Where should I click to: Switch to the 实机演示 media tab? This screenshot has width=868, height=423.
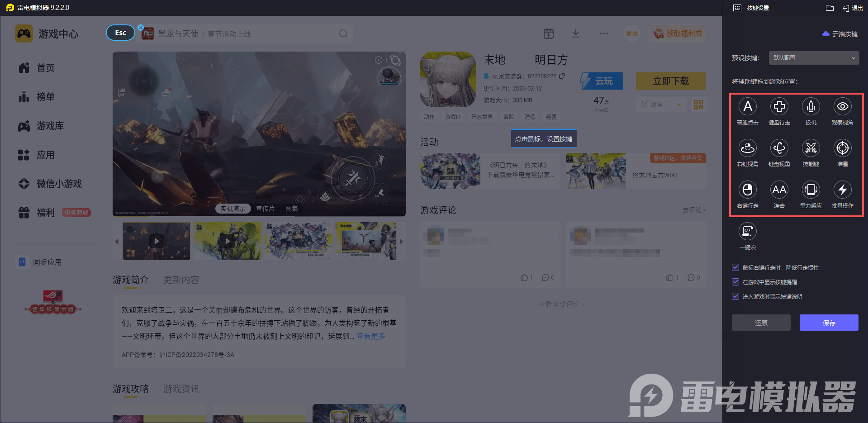pos(233,209)
